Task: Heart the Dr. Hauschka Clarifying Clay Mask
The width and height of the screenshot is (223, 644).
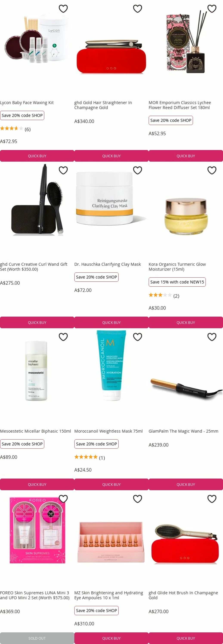Action: pyautogui.click(x=138, y=170)
